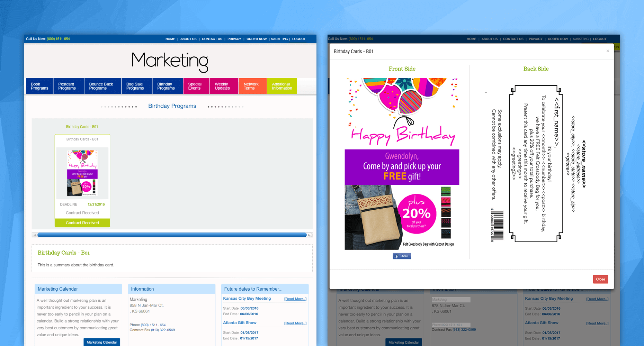Click Atlanta End Date 01/15/2017, left window

coord(249,338)
